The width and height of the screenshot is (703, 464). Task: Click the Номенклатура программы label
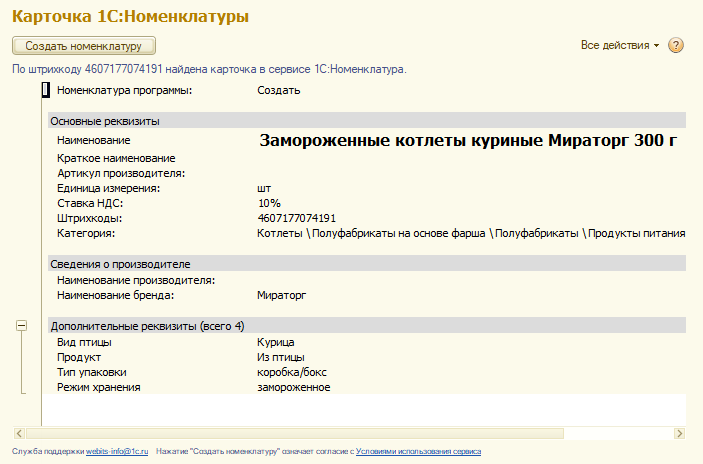(124, 91)
